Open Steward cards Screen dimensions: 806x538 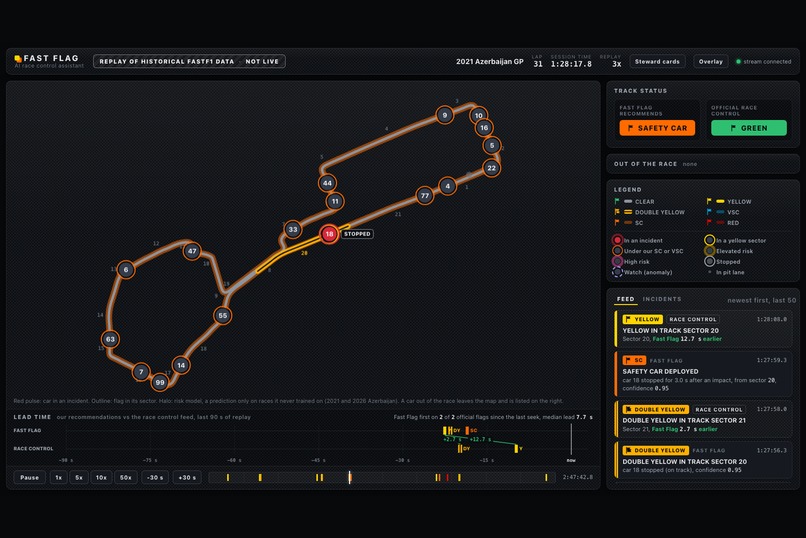pyautogui.click(x=657, y=62)
